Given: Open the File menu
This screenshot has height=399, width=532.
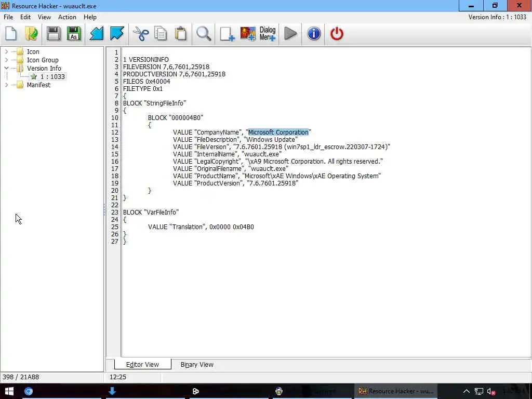Looking at the screenshot, I should click(x=8, y=17).
